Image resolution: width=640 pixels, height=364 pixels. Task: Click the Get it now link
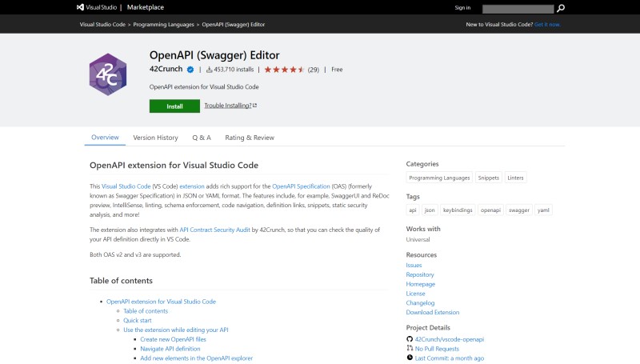[x=547, y=25]
